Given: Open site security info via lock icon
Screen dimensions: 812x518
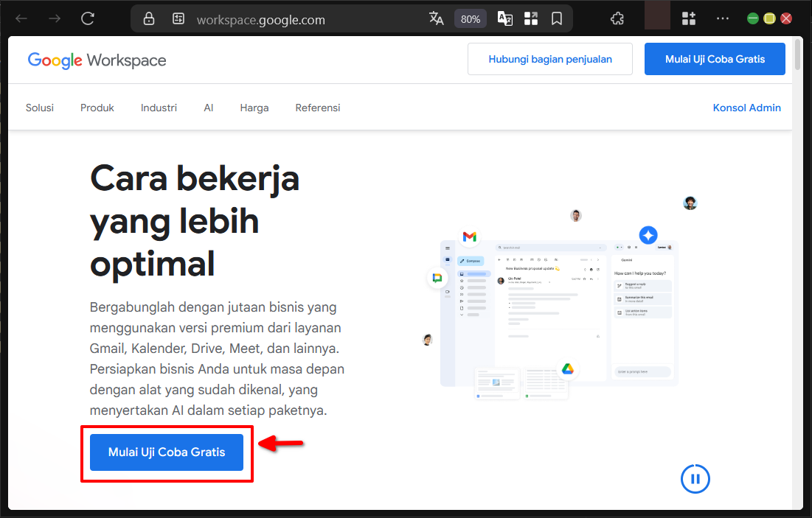Looking at the screenshot, I should [149, 19].
